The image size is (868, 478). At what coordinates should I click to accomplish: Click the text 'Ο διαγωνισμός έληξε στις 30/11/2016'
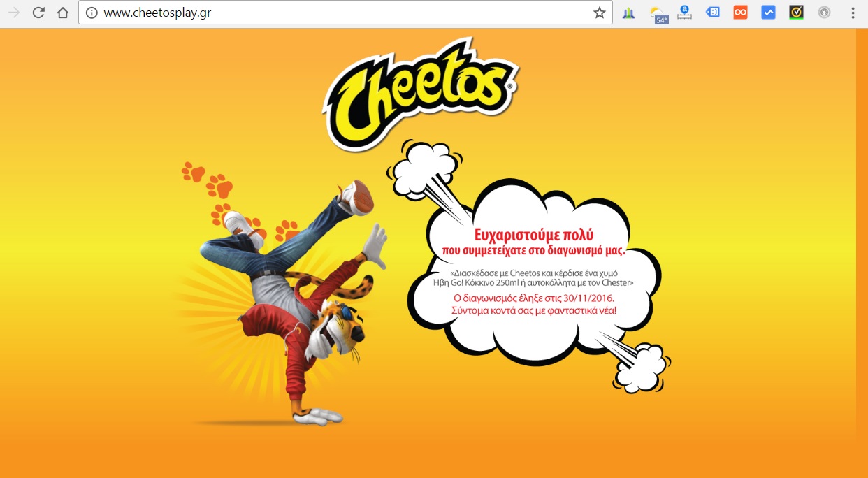(534, 298)
